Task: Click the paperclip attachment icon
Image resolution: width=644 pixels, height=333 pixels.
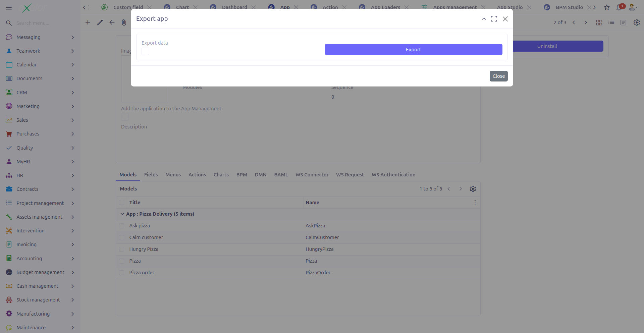Action: (124, 22)
